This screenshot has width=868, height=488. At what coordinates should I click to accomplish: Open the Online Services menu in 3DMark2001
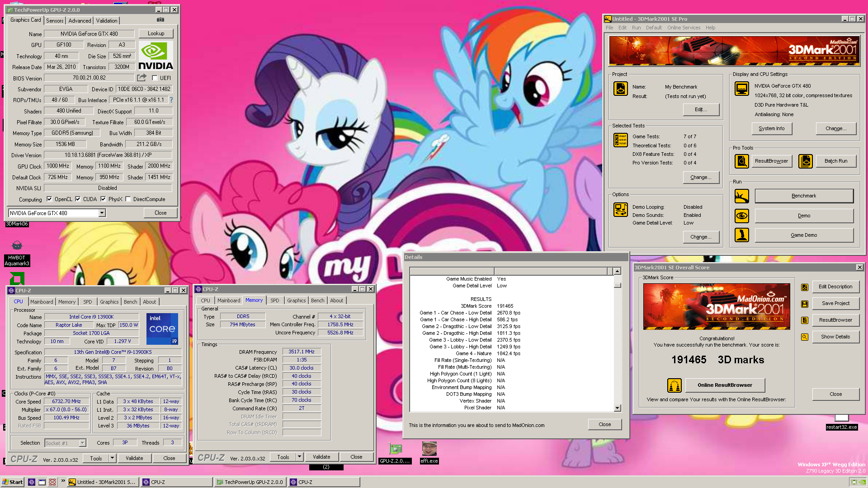click(x=684, y=28)
